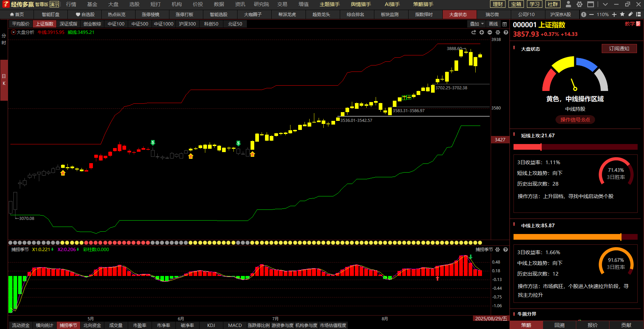Image resolution: width=644 pixels, height=329 pixels.
Task: Click the window layout icon in title bar
Action: 590,4
